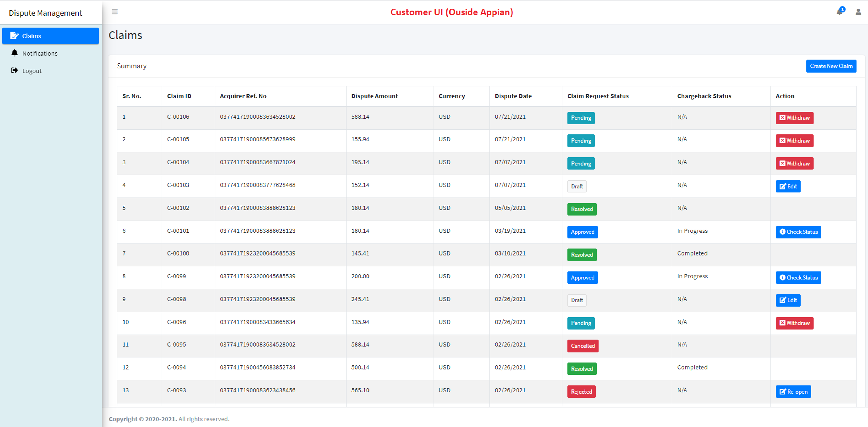The height and width of the screenshot is (427, 868).
Task: Select claim ID C-0095 cell
Action: tap(176, 345)
